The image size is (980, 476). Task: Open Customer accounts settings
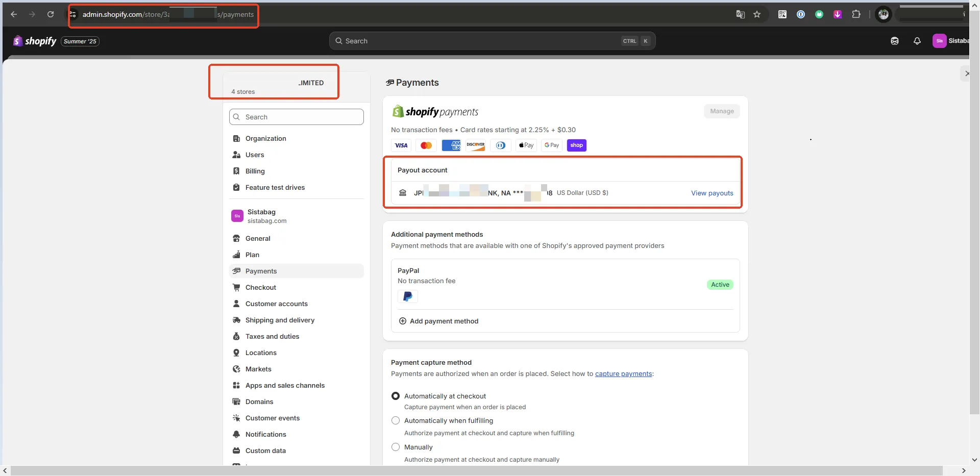[x=297, y=304]
